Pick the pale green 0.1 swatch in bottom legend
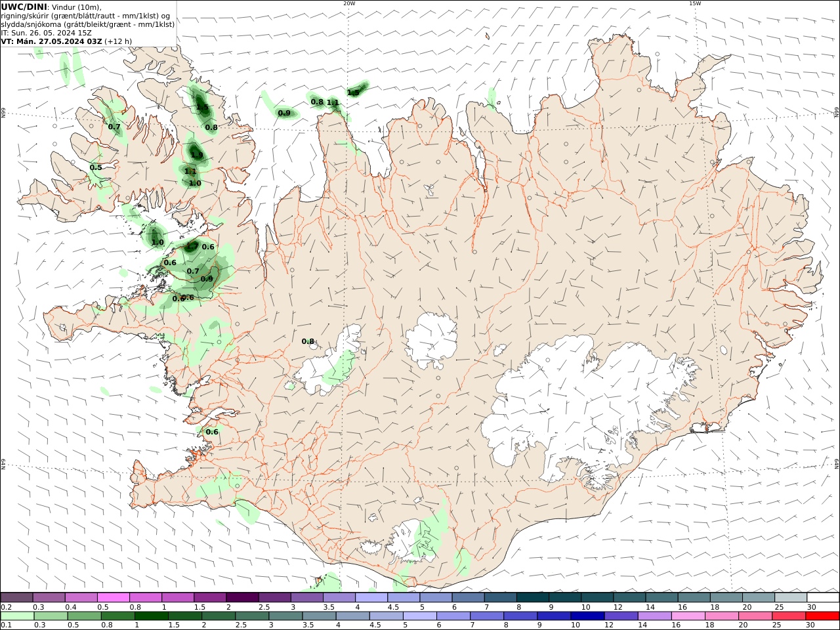840x630 pixels. click(17, 616)
